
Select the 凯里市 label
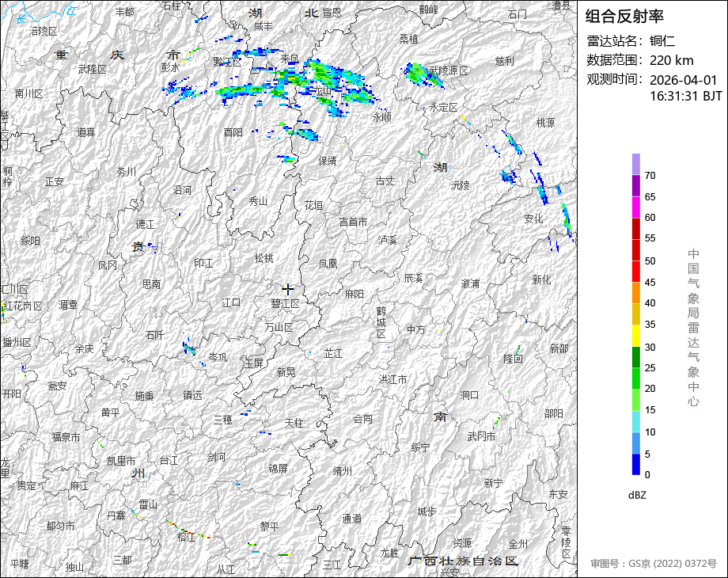point(121,461)
